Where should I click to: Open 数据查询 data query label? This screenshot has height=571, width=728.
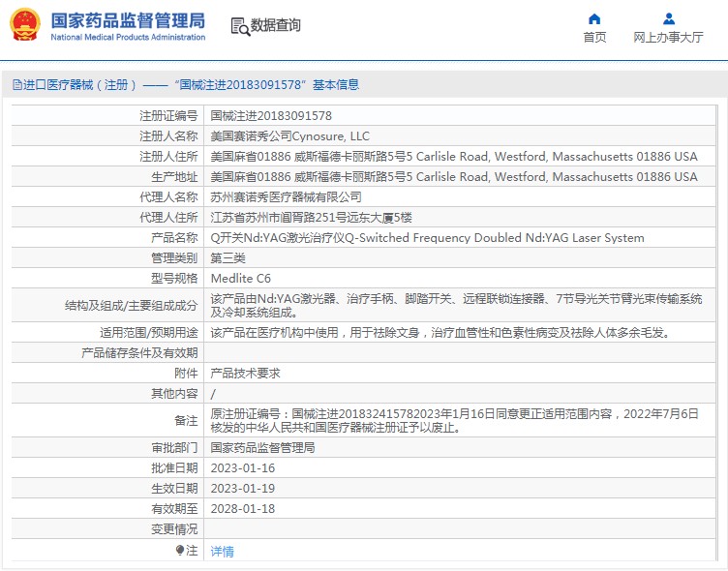click(275, 25)
